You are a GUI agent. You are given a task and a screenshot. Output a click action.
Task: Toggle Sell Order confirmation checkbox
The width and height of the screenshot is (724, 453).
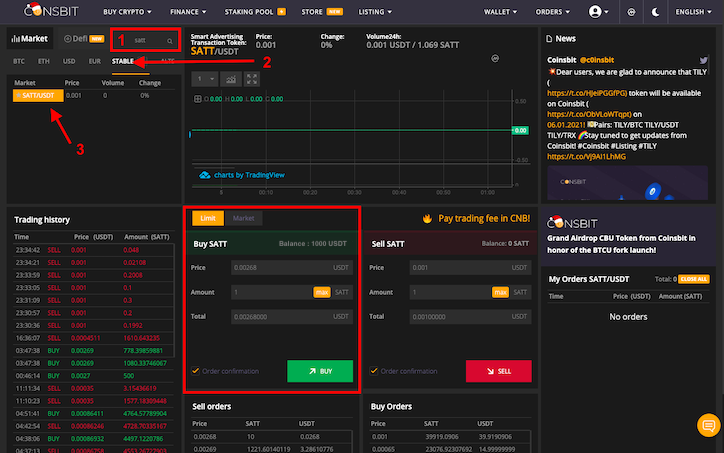tap(374, 371)
